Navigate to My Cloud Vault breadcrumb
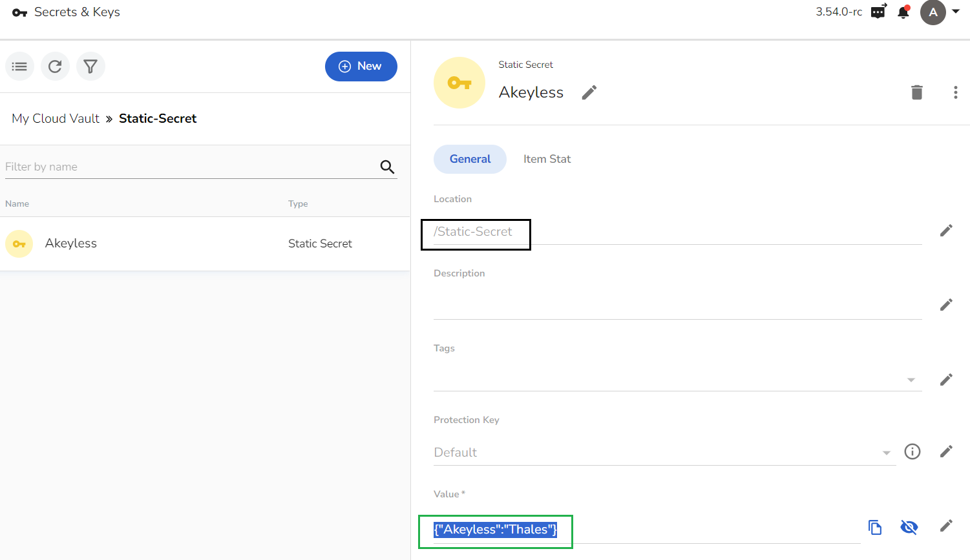The height and width of the screenshot is (560, 970). coord(56,118)
